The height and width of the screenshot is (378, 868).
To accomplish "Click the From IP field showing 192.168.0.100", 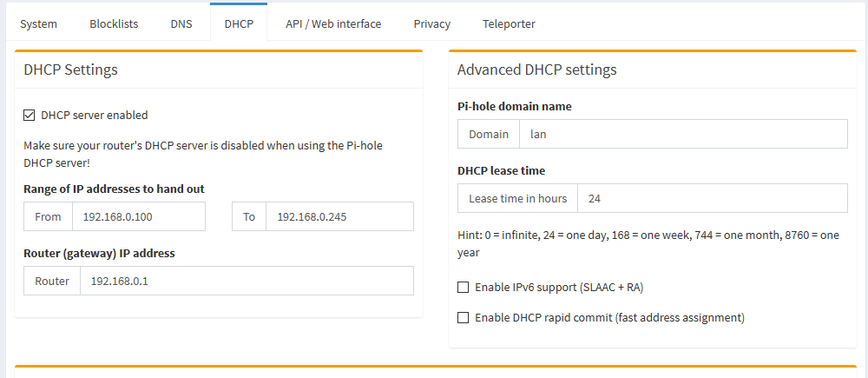I will point(138,216).
